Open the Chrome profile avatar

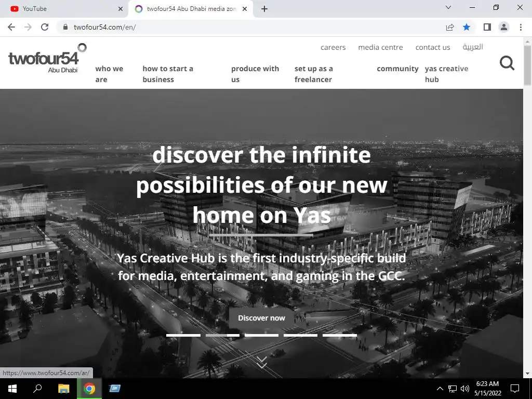coord(504,27)
